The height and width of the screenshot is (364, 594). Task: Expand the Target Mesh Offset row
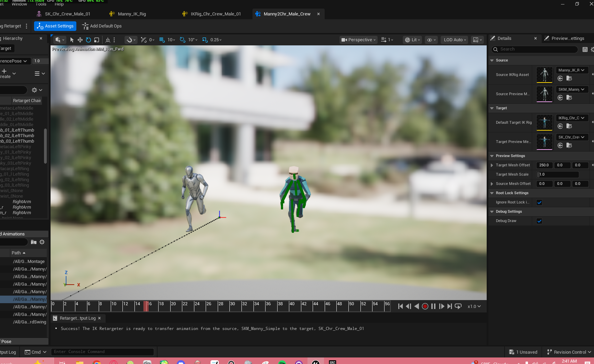[492, 165]
